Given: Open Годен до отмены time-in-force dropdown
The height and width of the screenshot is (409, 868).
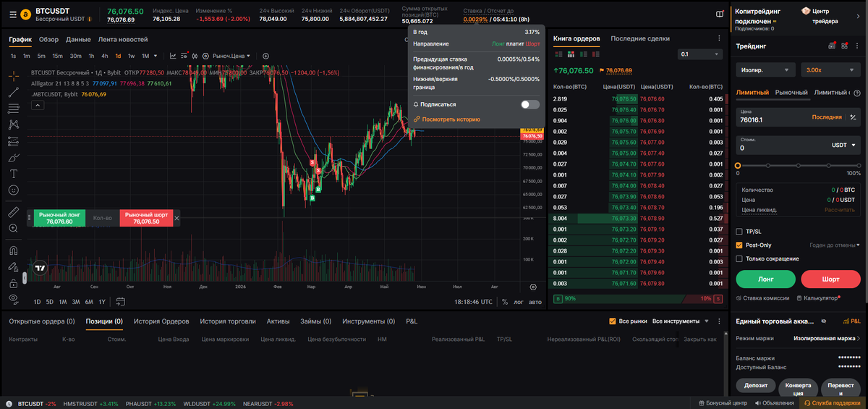Looking at the screenshot, I should (x=835, y=245).
